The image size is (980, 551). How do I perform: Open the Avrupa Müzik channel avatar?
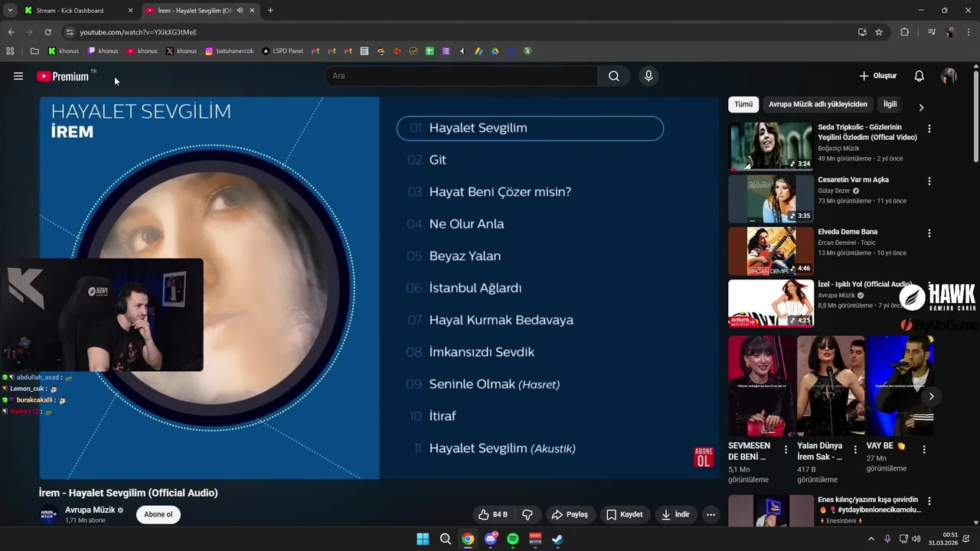click(x=49, y=514)
